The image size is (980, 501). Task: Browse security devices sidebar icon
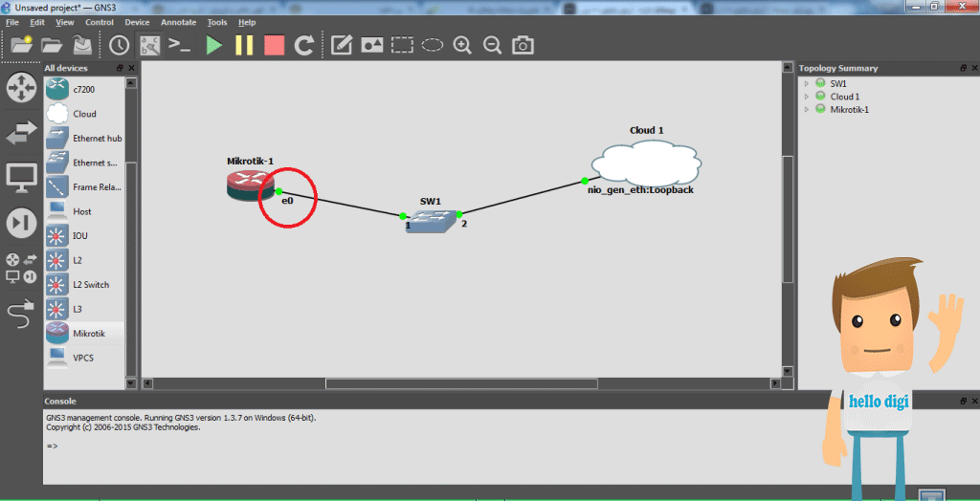[21, 224]
